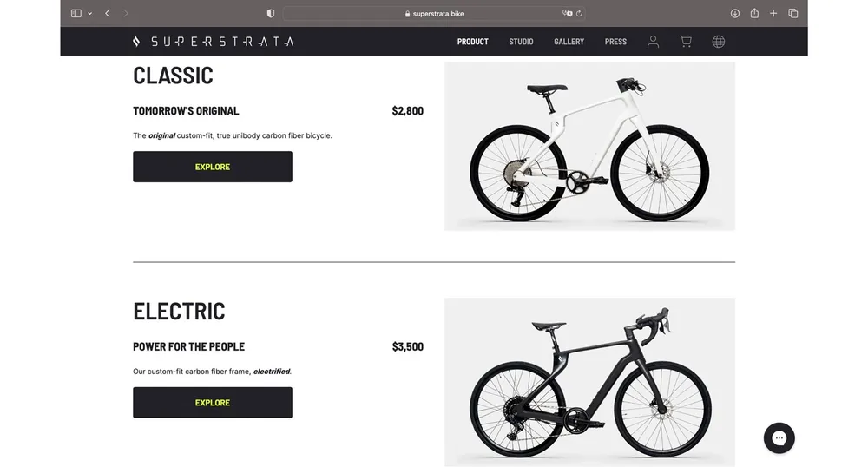Click the translate icon in address bar
This screenshot has height=467, width=868.
(x=567, y=13)
